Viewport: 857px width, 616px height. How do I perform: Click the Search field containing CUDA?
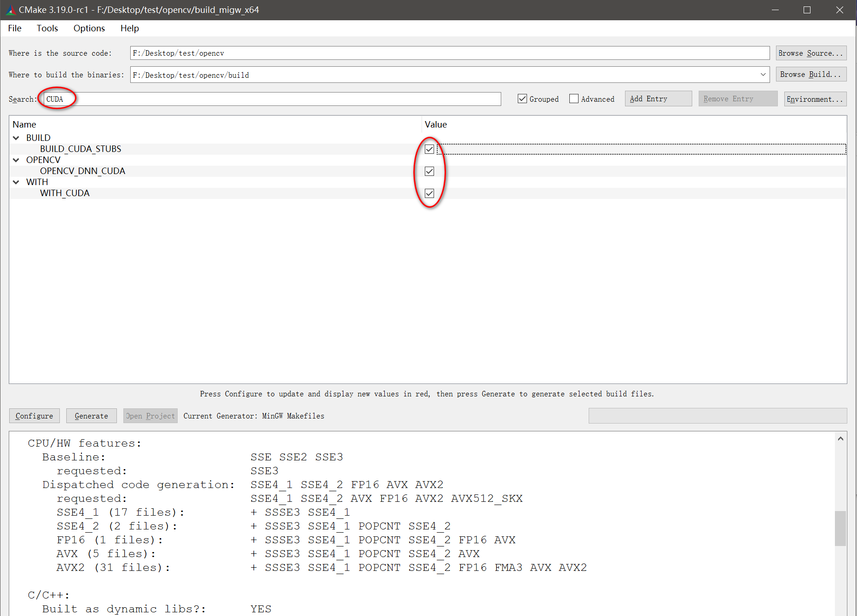tap(272, 99)
